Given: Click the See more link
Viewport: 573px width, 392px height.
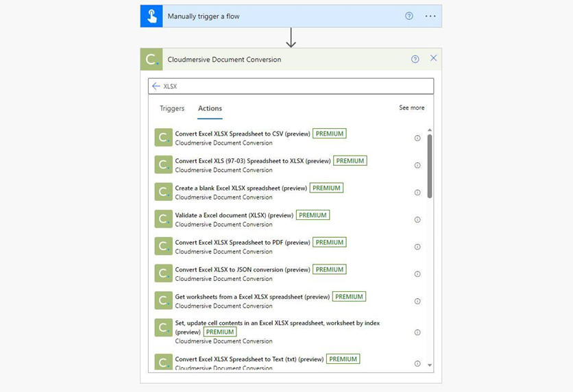Looking at the screenshot, I should [411, 108].
